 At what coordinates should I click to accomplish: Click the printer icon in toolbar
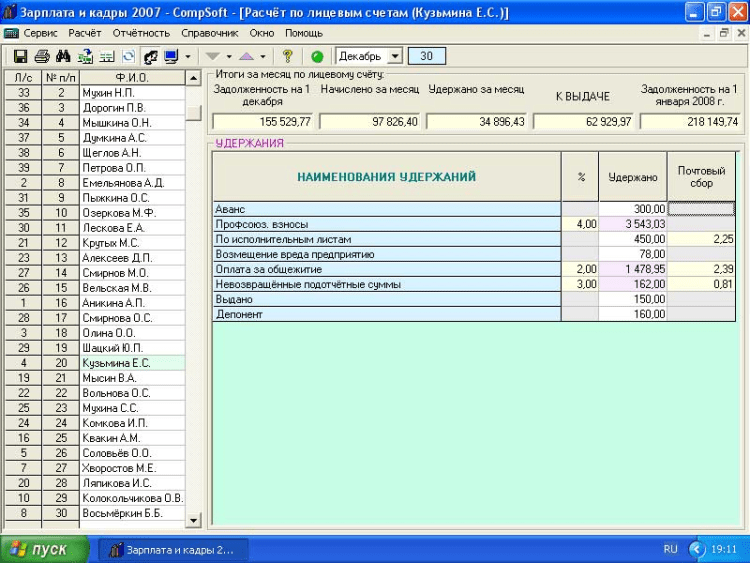click(42, 57)
